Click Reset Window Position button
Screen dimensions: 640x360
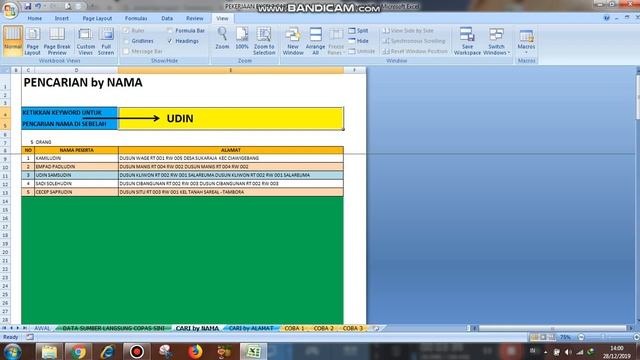[415, 51]
